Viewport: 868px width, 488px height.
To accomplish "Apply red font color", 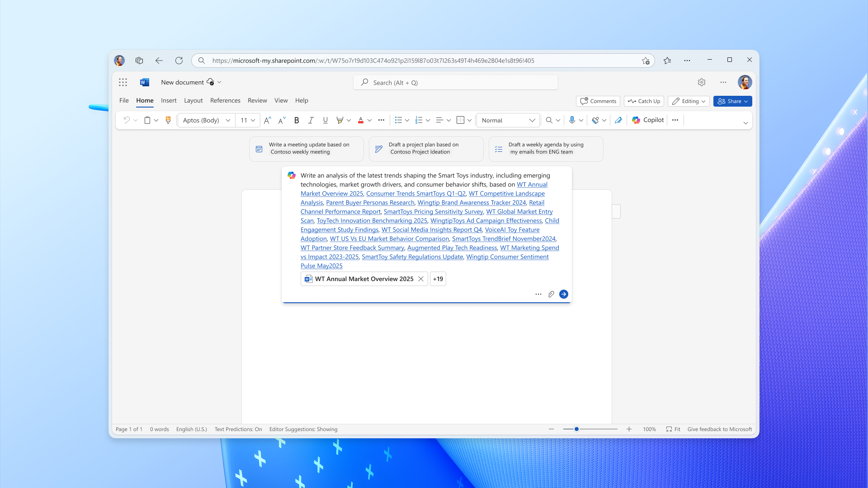I will tap(361, 120).
